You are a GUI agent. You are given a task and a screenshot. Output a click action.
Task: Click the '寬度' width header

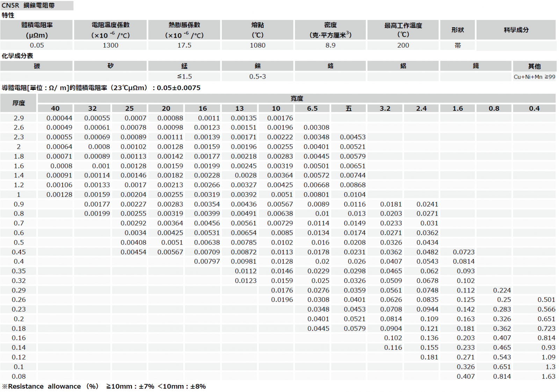click(x=297, y=99)
